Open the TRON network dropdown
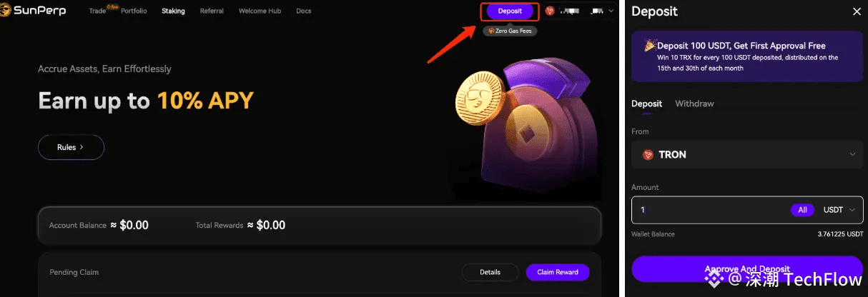 pos(747,154)
